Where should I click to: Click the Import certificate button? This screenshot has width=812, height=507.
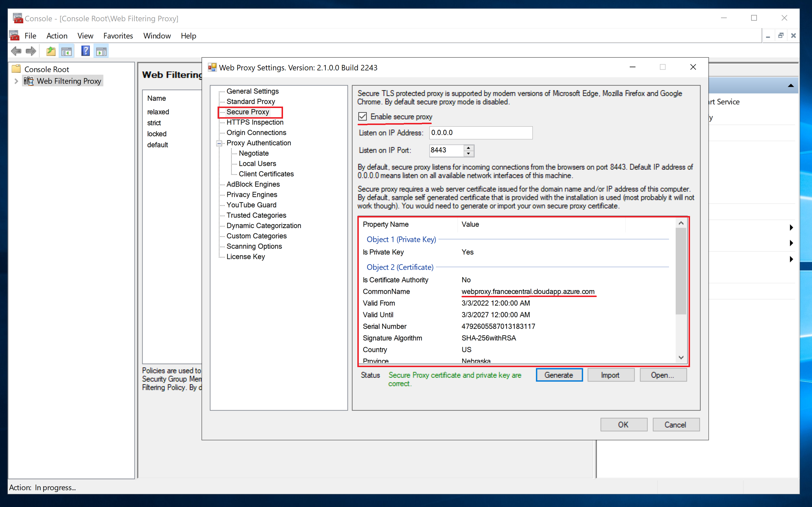click(x=611, y=375)
